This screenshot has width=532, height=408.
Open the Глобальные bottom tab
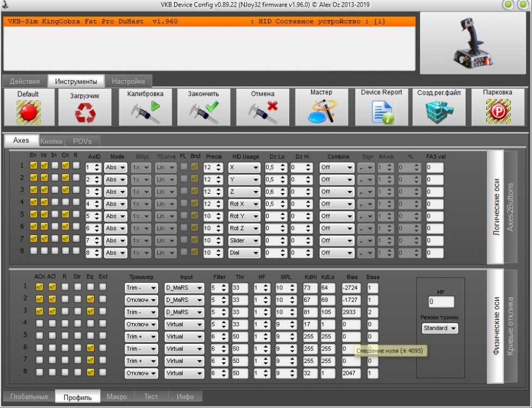coord(29,397)
